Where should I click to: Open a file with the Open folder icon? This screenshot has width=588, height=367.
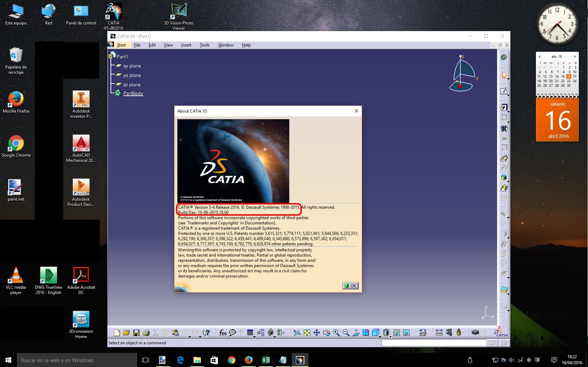point(127,333)
